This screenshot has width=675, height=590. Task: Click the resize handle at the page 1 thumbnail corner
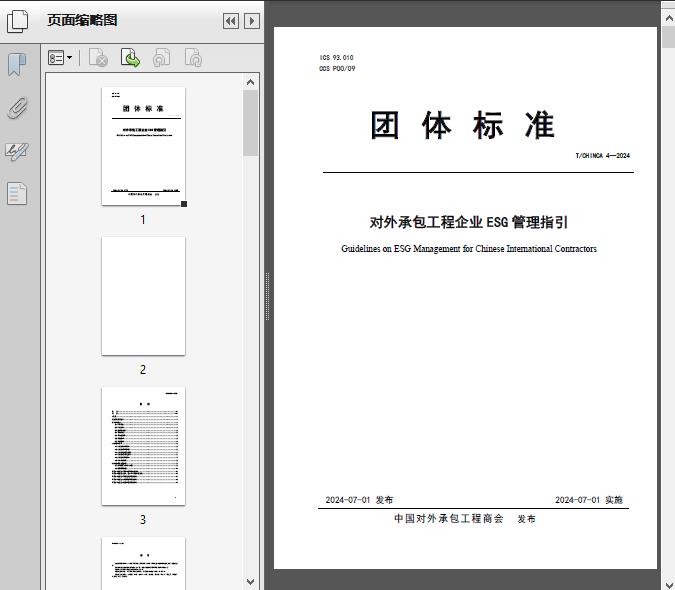(x=184, y=204)
